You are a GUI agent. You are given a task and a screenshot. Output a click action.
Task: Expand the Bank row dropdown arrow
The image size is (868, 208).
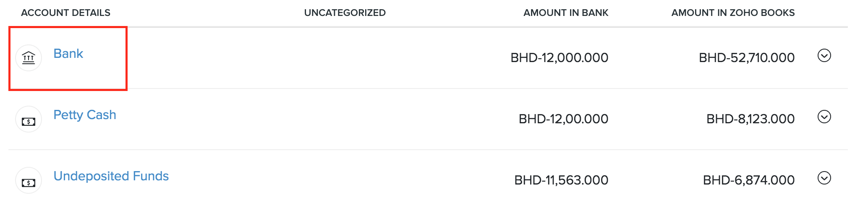824,55
